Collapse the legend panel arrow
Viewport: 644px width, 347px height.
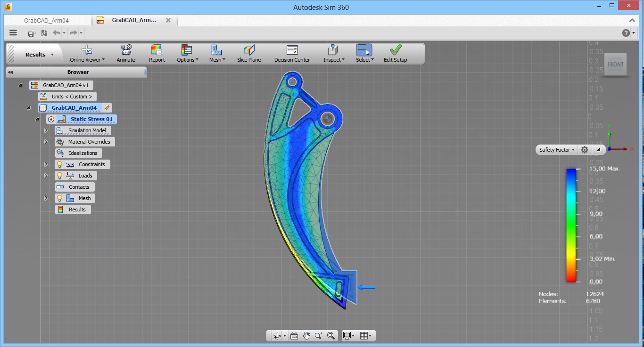pos(598,150)
